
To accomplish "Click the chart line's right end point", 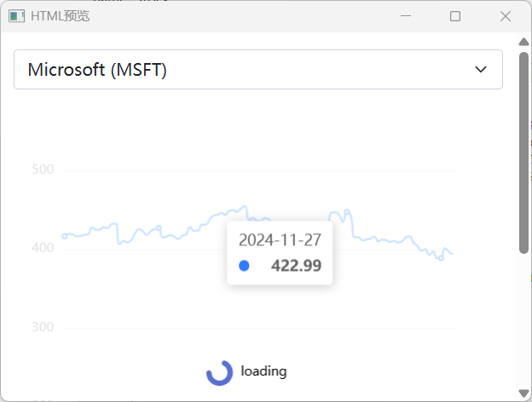I will pyautogui.click(x=452, y=254).
